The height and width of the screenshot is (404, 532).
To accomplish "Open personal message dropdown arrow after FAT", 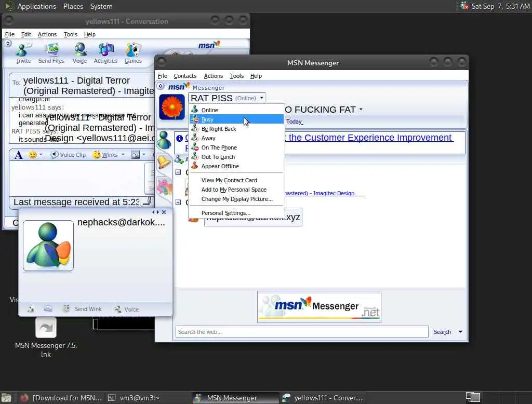I will (361, 109).
